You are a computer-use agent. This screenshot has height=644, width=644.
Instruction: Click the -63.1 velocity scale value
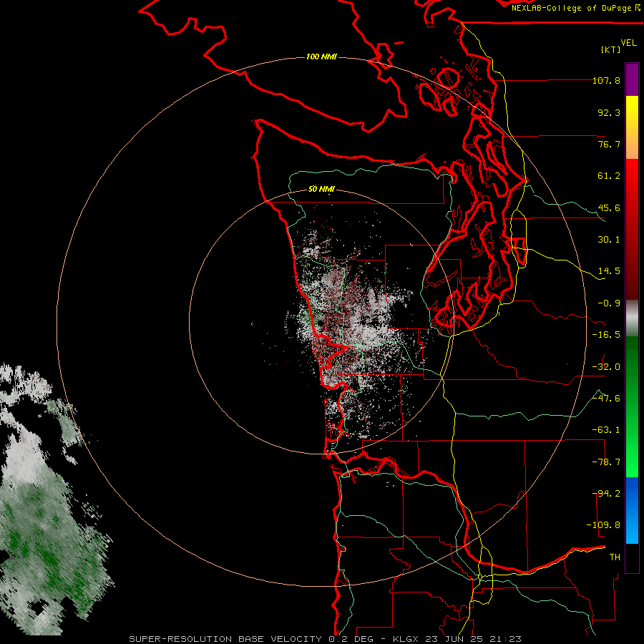pyautogui.click(x=606, y=430)
